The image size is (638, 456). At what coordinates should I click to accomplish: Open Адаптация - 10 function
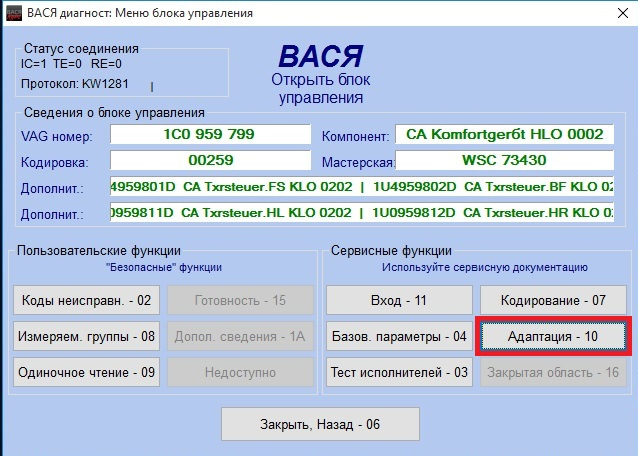click(553, 336)
